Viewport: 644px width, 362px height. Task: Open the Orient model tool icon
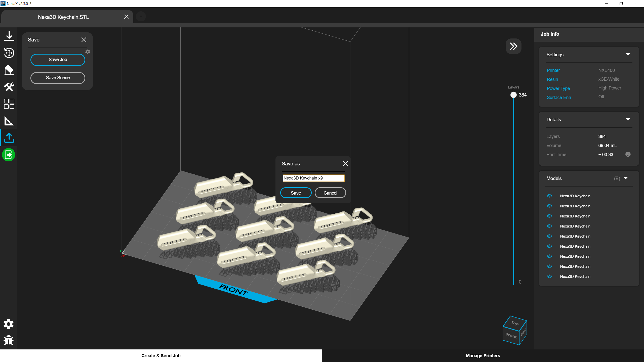9,70
